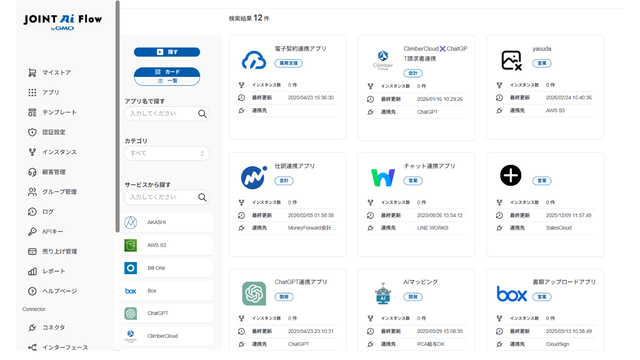Click category tag on AIマッピング card

413,297
